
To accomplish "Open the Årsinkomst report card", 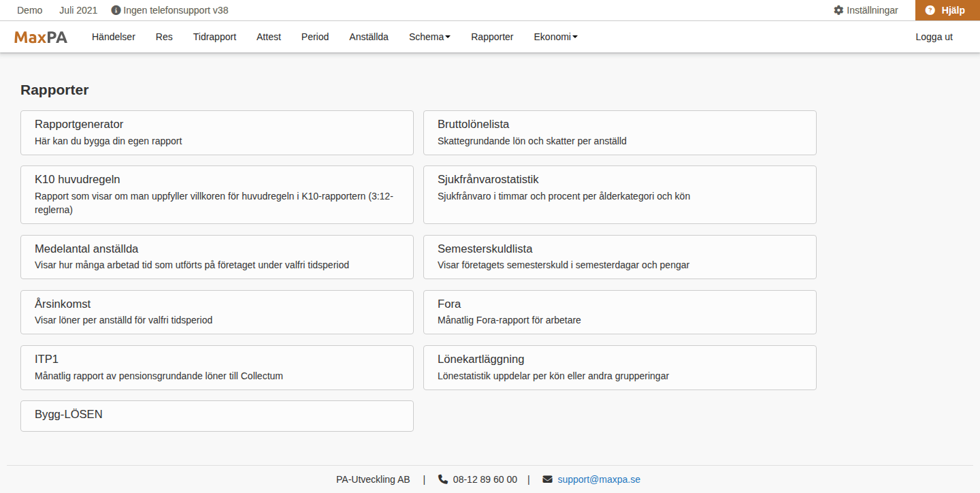I will pyautogui.click(x=217, y=312).
